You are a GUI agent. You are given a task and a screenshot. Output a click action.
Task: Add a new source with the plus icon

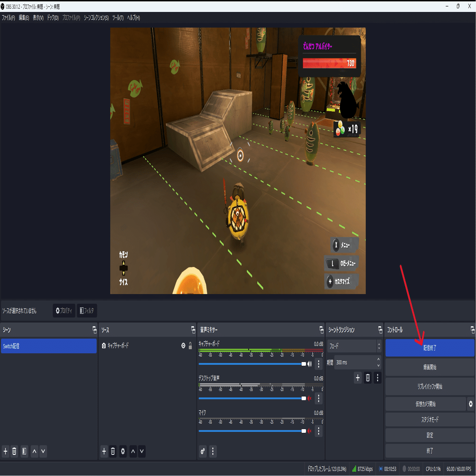tap(104, 451)
